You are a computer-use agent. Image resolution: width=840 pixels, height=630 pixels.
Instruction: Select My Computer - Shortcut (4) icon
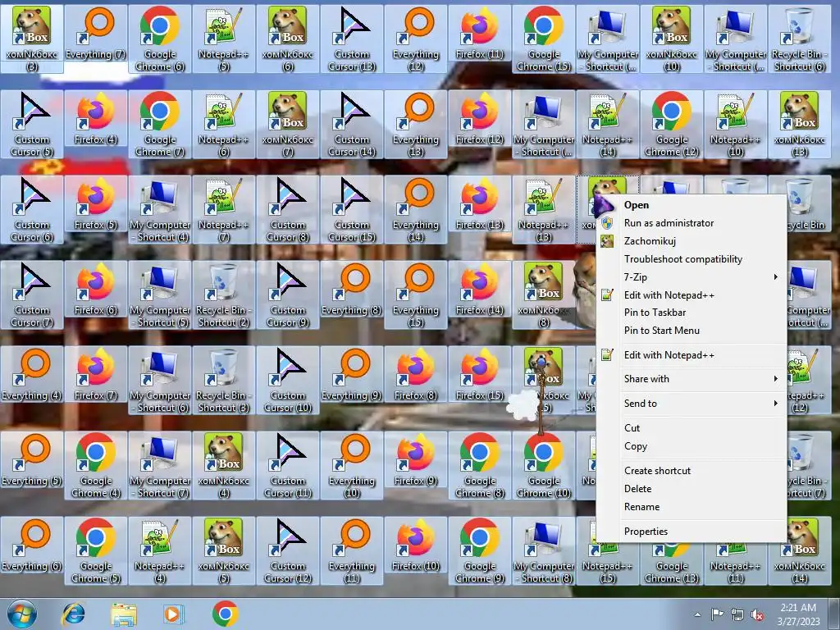pyautogui.click(x=160, y=209)
